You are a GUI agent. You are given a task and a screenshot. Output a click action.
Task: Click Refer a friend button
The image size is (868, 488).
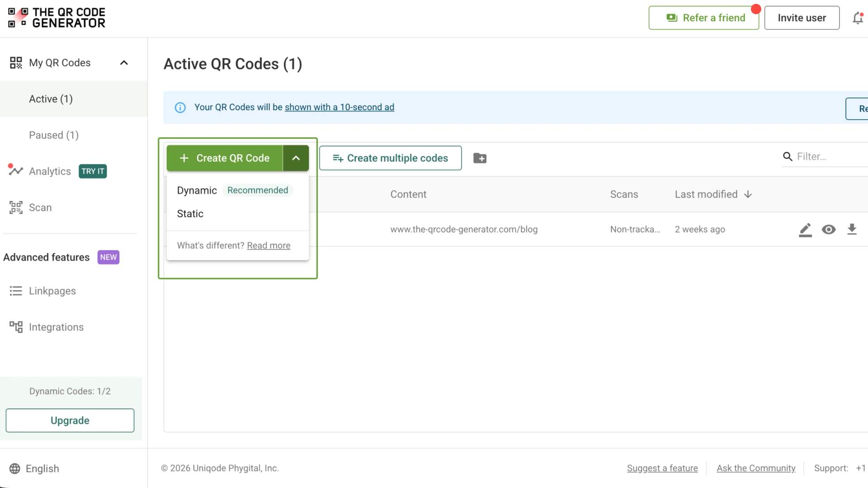click(703, 18)
